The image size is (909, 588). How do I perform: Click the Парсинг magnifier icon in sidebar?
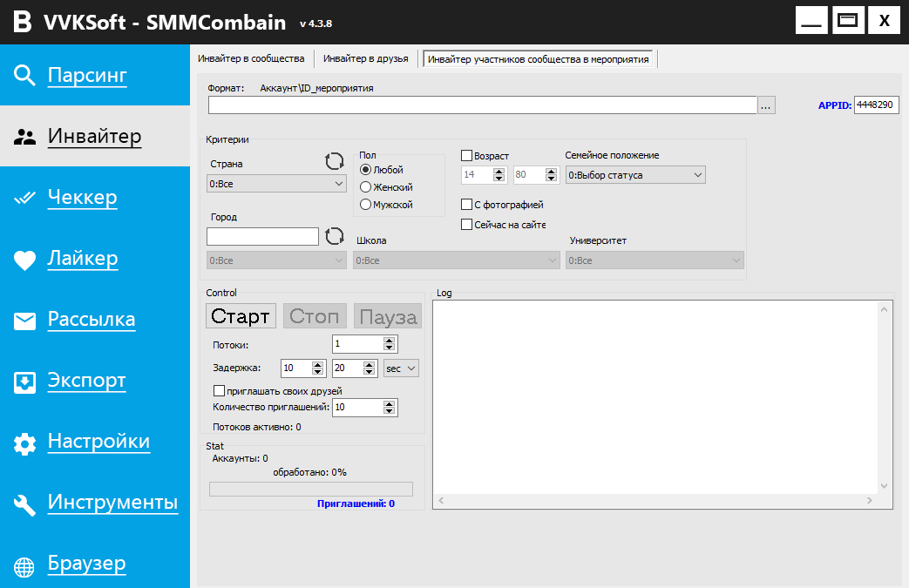click(24, 76)
